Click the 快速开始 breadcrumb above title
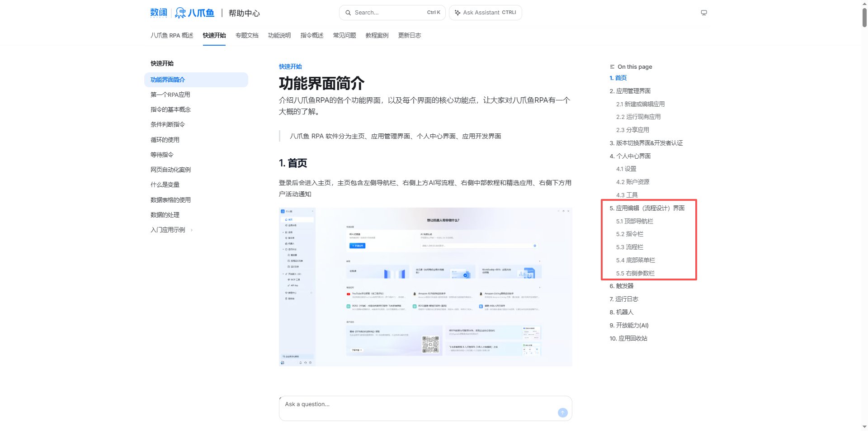The height and width of the screenshot is (431, 868). (290, 66)
